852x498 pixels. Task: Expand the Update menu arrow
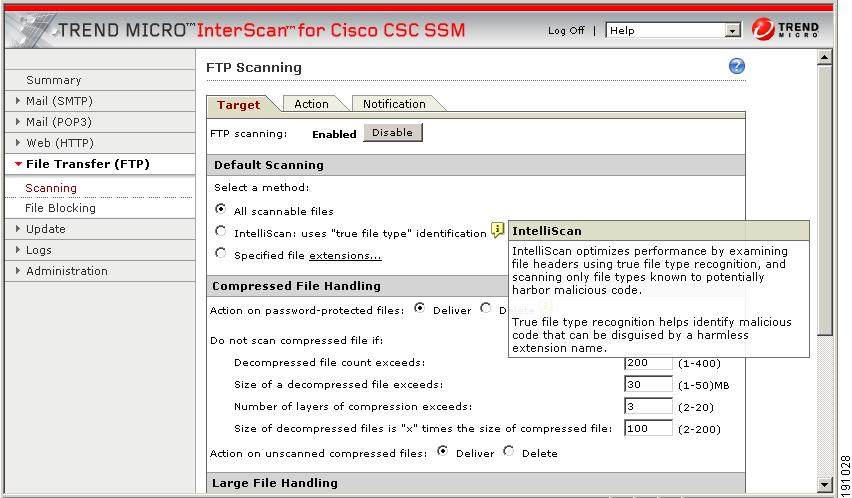click(18, 229)
